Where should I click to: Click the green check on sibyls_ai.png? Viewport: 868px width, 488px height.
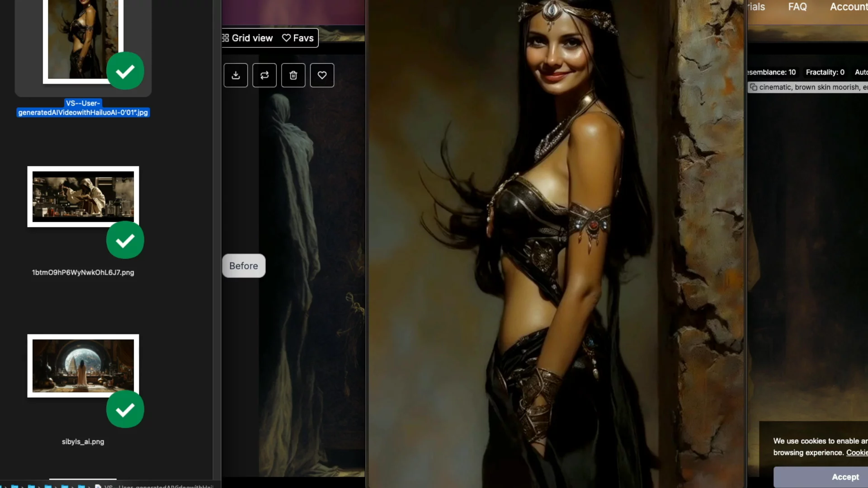[125, 409]
